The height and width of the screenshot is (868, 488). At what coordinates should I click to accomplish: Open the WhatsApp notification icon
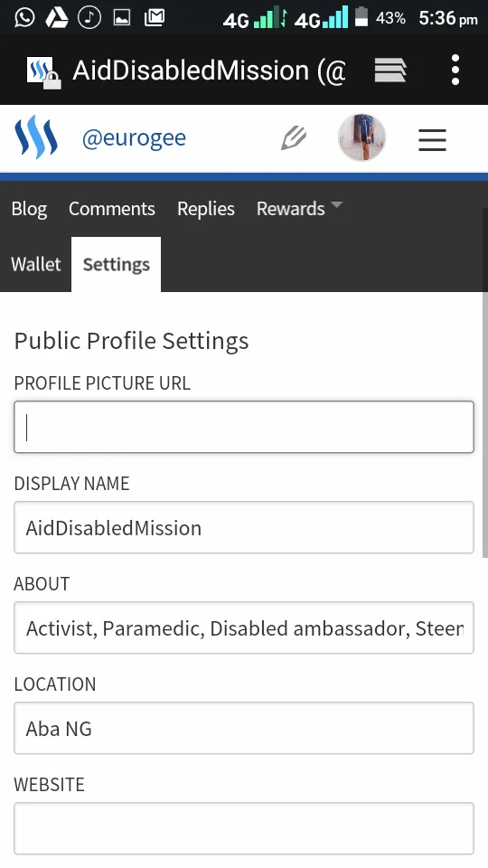(x=24, y=18)
